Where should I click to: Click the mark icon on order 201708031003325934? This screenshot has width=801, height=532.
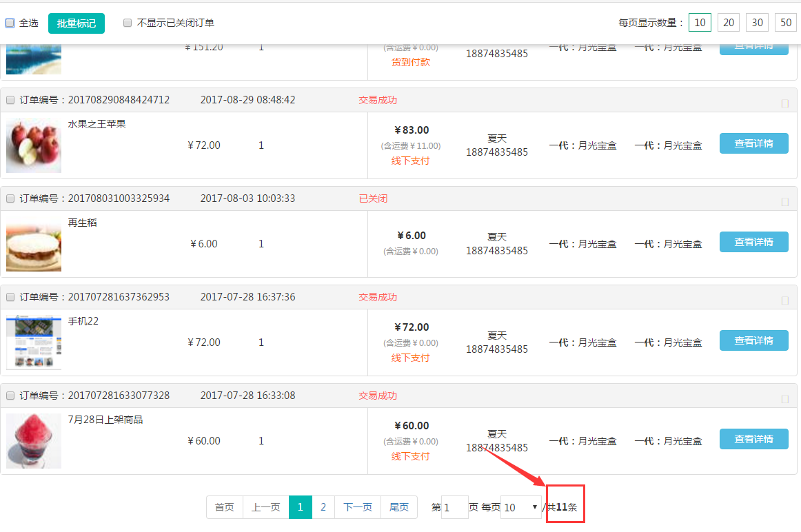784,203
